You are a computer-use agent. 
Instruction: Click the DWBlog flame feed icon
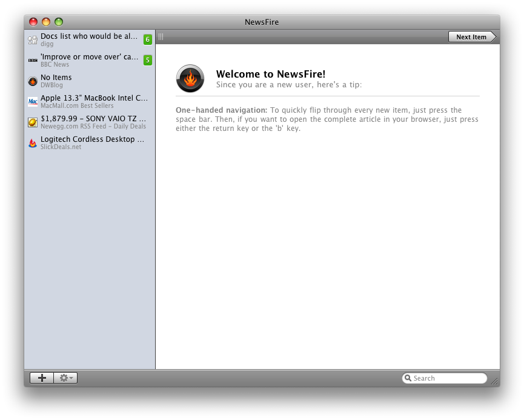tap(33, 81)
